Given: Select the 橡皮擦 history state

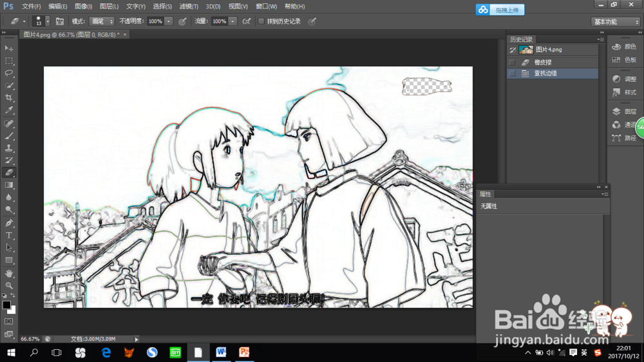Looking at the screenshot, I should 553,62.
